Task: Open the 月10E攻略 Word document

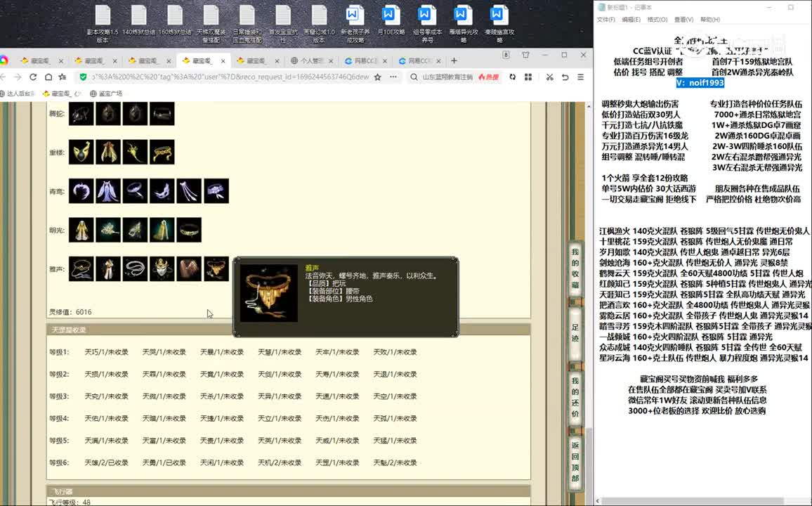Action: 391,20
